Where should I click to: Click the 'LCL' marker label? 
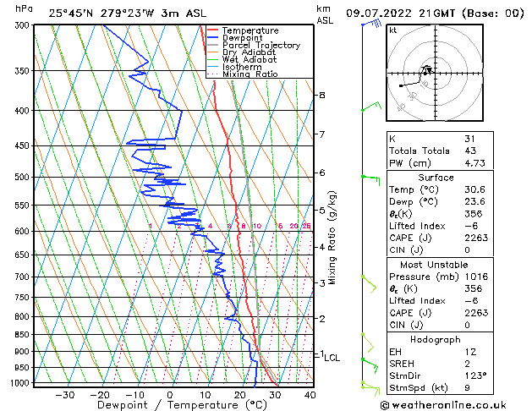tap(332, 358)
